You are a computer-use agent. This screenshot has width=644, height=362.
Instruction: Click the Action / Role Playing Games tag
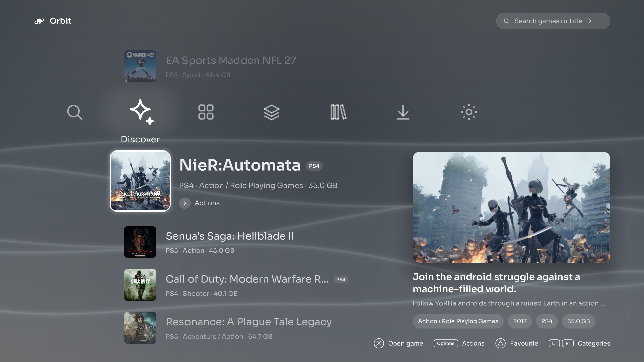[458, 321]
